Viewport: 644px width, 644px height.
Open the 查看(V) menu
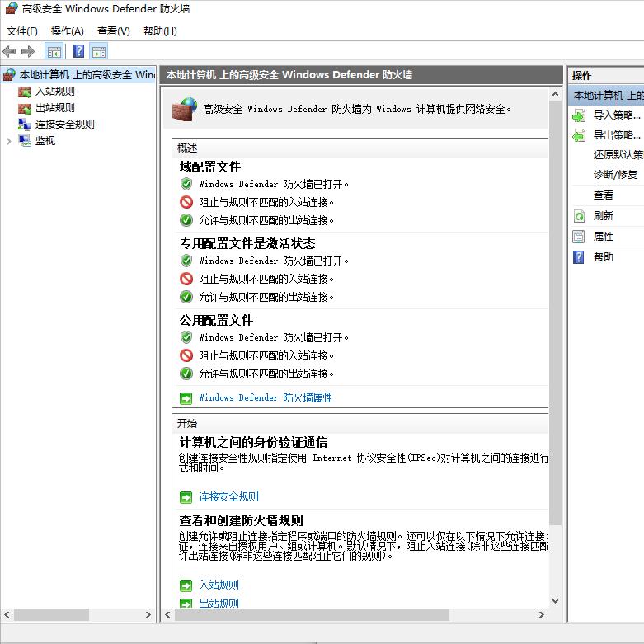(x=113, y=31)
